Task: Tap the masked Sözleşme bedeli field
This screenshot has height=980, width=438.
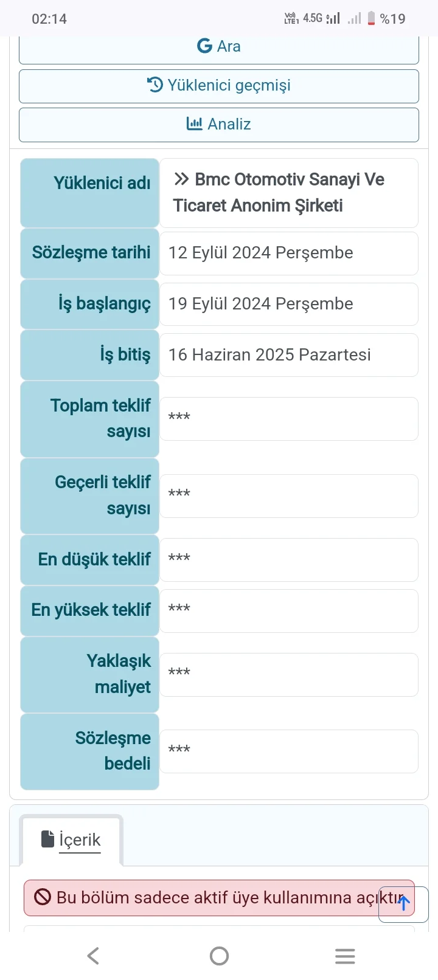Action: [288, 751]
